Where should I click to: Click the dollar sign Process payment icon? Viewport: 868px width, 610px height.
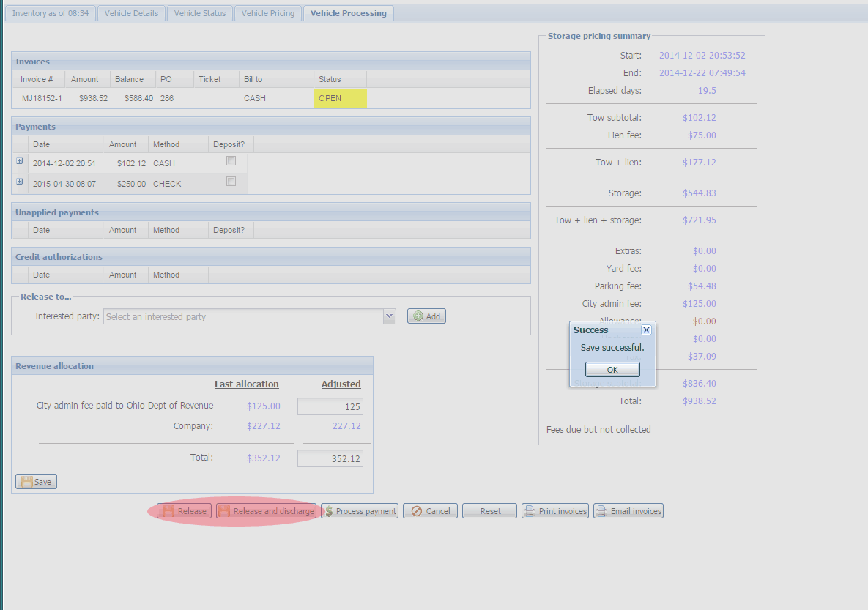tap(329, 511)
